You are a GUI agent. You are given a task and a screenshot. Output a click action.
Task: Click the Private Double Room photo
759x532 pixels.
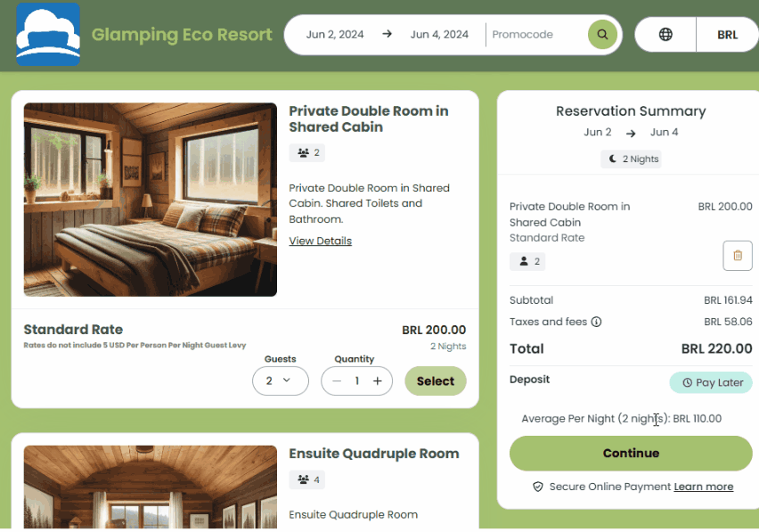(151, 200)
